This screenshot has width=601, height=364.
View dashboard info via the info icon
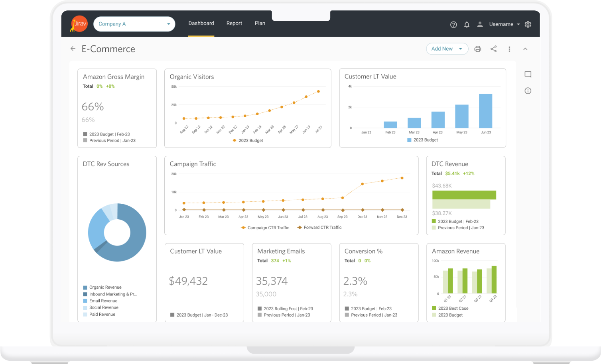(x=528, y=91)
